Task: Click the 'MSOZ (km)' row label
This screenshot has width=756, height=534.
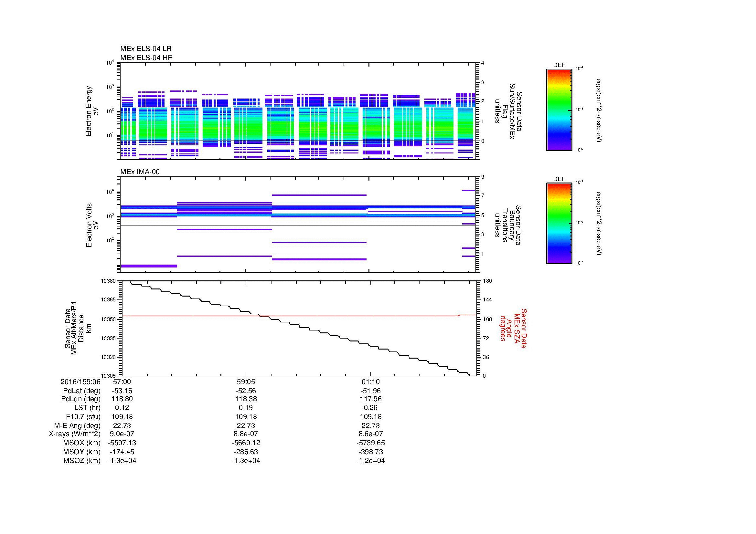Action: (82, 461)
